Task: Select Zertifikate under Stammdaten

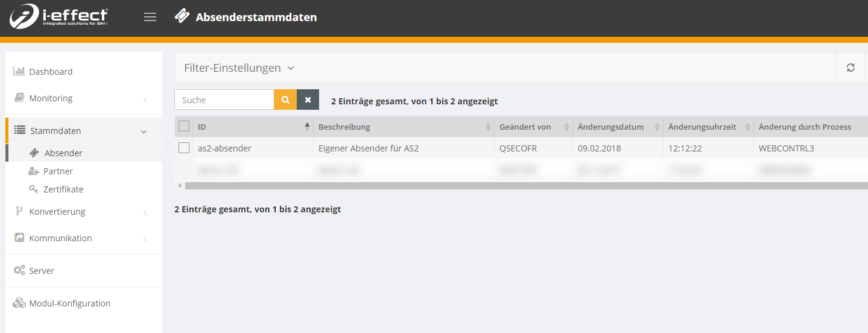Action: (63, 189)
